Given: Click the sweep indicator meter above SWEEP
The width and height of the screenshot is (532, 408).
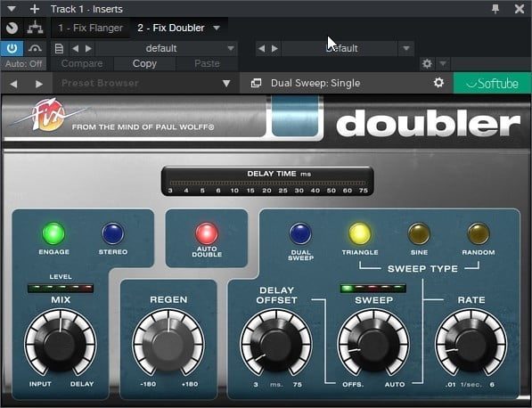Looking at the screenshot, I should click(x=372, y=289).
